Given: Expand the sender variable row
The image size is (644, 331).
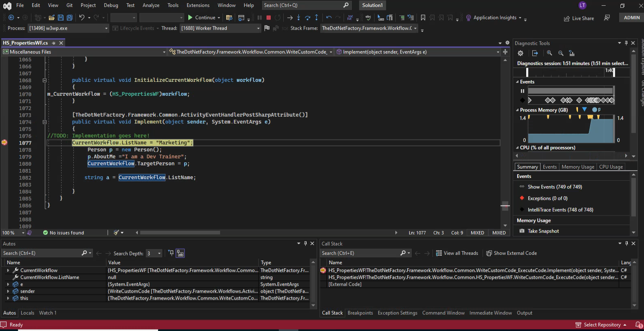Looking at the screenshot, I should (8, 291).
